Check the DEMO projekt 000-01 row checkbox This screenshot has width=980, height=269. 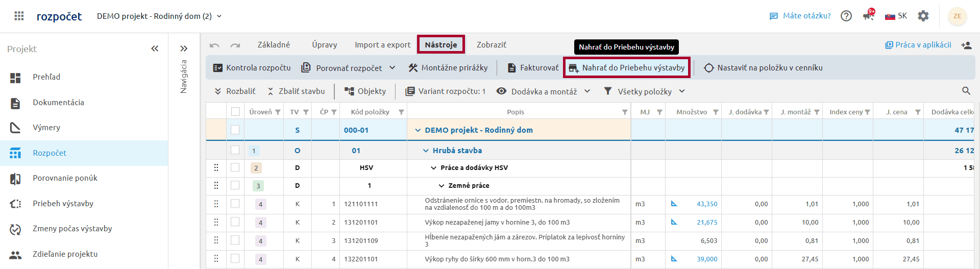[235, 130]
